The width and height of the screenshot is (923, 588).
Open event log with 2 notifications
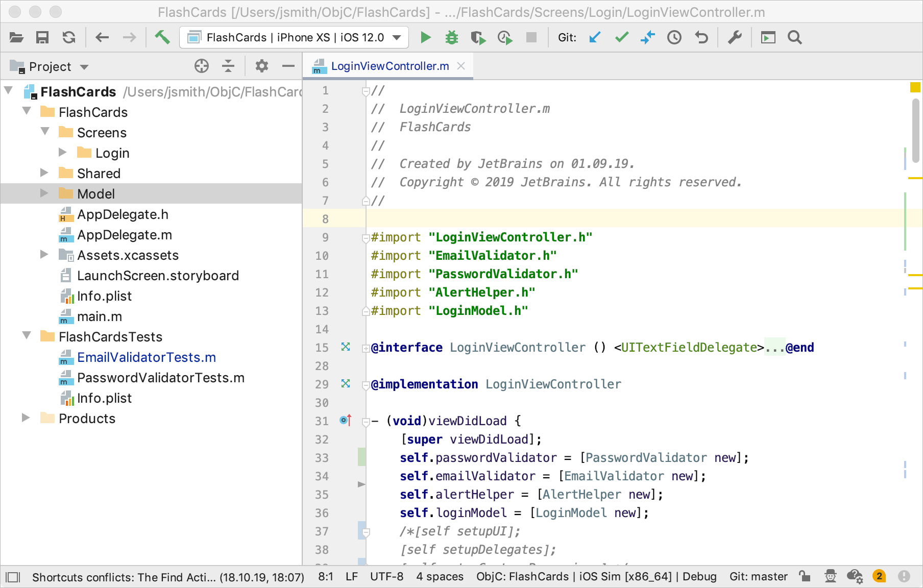[879, 576]
